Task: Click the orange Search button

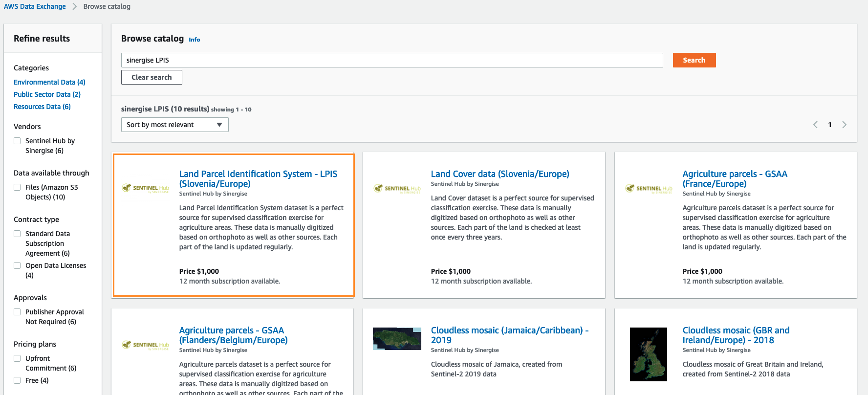Action: (694, 60)
